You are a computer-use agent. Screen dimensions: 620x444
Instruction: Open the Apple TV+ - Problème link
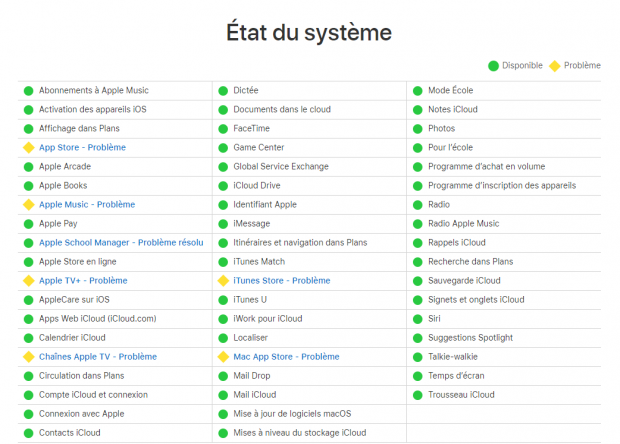coord(83,280)
